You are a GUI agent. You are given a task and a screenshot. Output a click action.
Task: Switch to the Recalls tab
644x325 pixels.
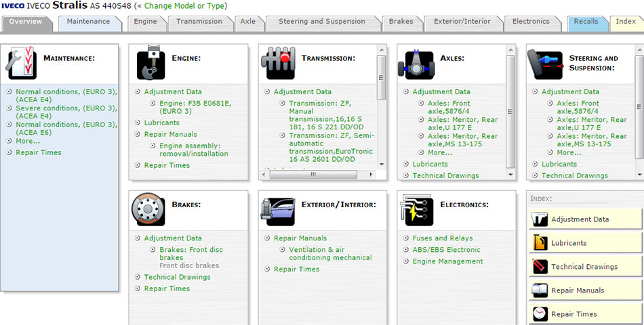pos(587,23)
